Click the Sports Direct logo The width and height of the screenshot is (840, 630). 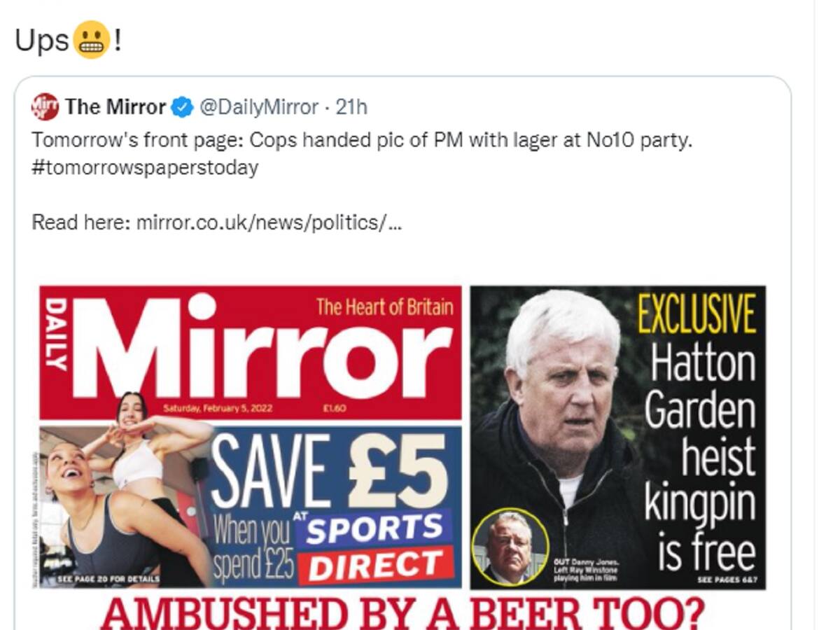coord(377,547)
